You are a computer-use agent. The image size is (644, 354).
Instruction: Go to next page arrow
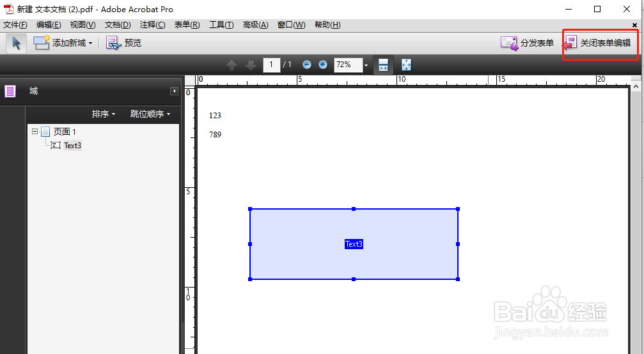[x=251, y=65]
